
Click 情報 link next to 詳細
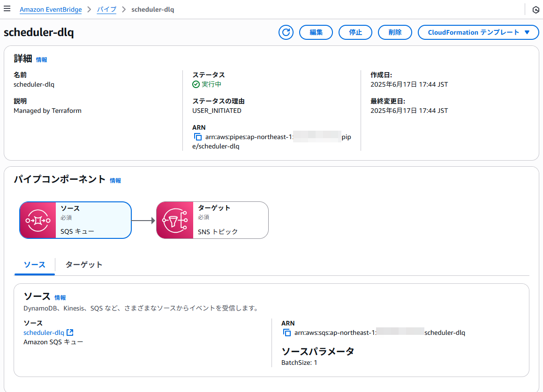pyautogui.click(x=42, y=60)
